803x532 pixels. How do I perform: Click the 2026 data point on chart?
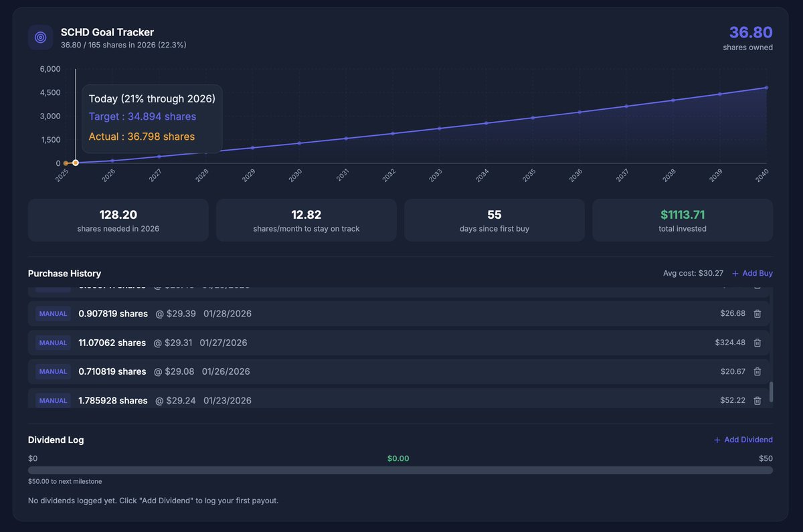coord(112,161)
